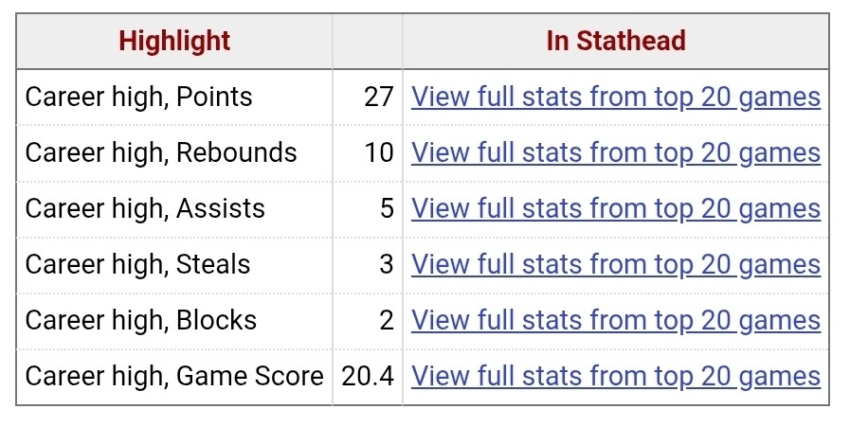Select the Career high, Steals label

[x=137, y=264]
